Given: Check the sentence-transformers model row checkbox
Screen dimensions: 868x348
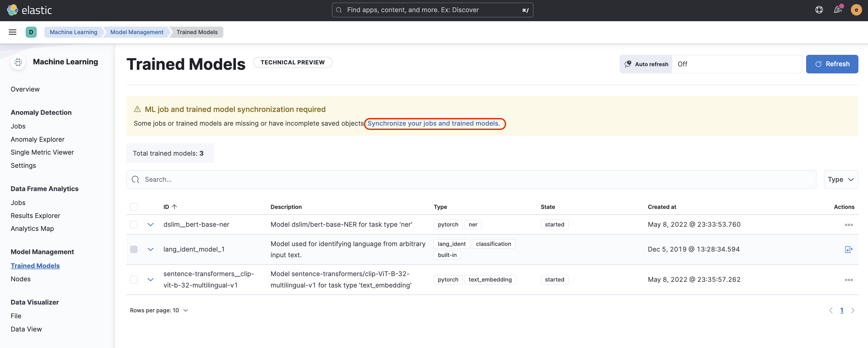Looking at the screenshot, I should tap(134, 280).
